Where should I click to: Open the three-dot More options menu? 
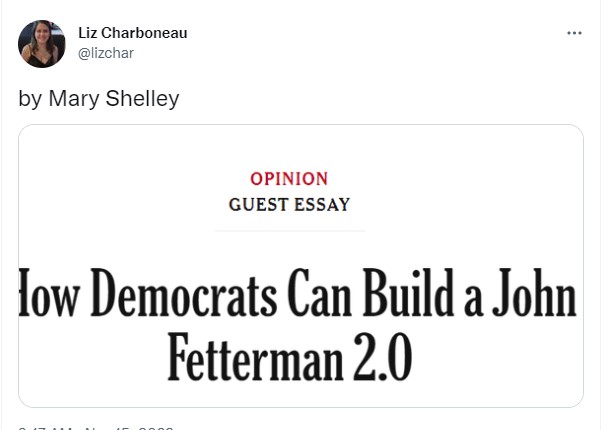point(574,33)
